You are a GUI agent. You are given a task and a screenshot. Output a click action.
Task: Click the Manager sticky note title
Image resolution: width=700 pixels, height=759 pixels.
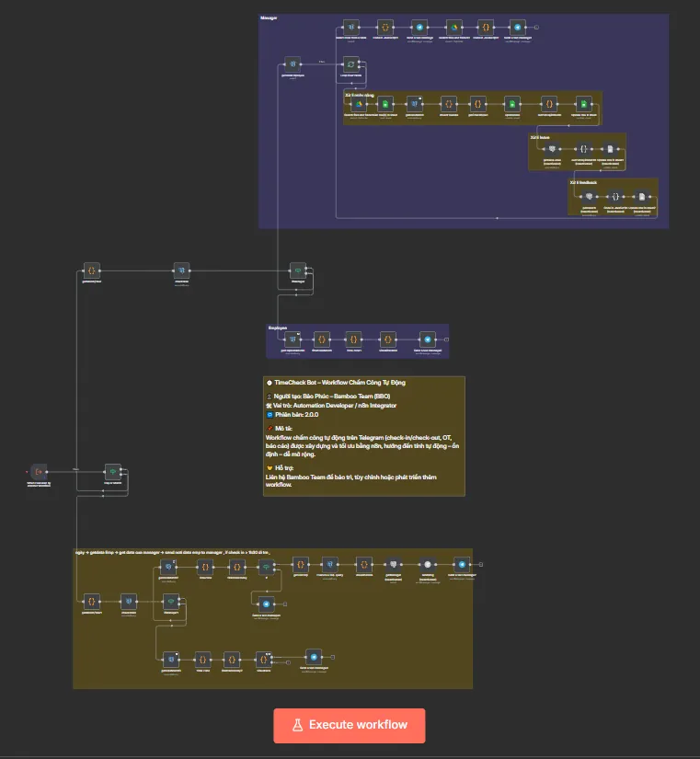[269, 17]
